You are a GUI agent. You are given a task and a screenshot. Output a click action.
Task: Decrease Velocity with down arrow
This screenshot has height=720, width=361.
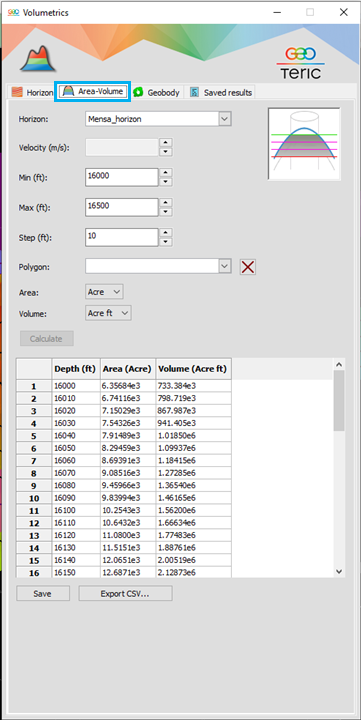tap(166, 152)
